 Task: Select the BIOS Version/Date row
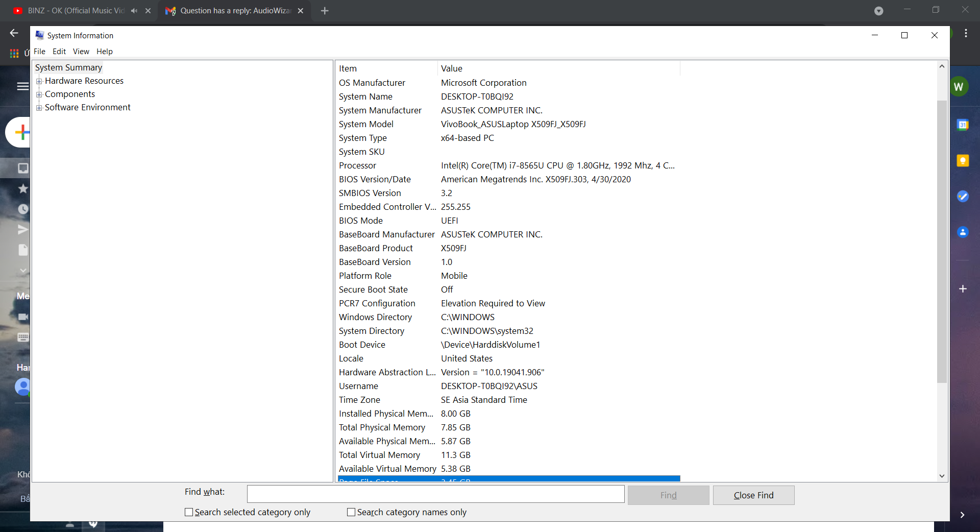click(x=508, y=179)
